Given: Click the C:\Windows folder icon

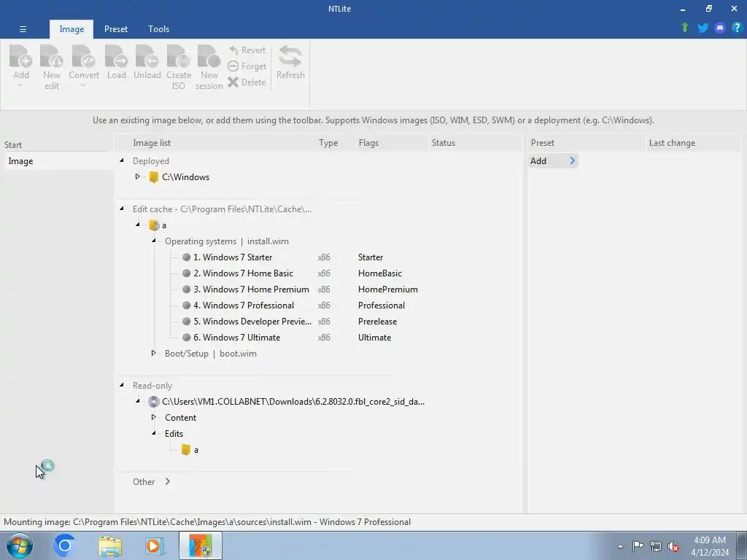Looking at the screenshot, I should coord(153,177).
